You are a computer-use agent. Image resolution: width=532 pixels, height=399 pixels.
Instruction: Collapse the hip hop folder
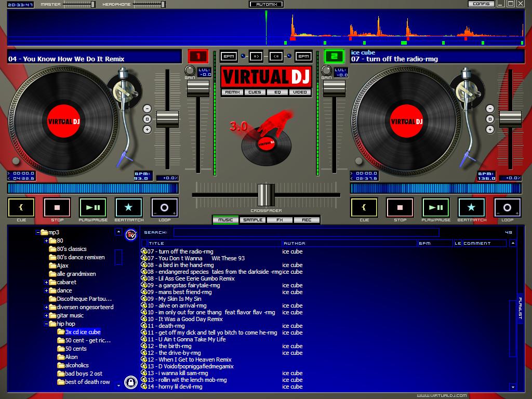pyautogui.click(x=46, y=324)
